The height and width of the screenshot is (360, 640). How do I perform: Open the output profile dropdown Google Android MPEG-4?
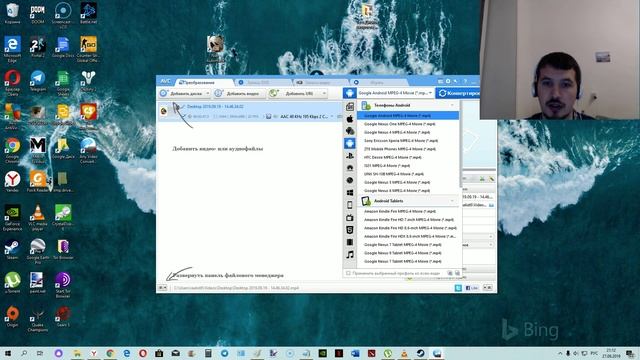[x=395, y=93]
